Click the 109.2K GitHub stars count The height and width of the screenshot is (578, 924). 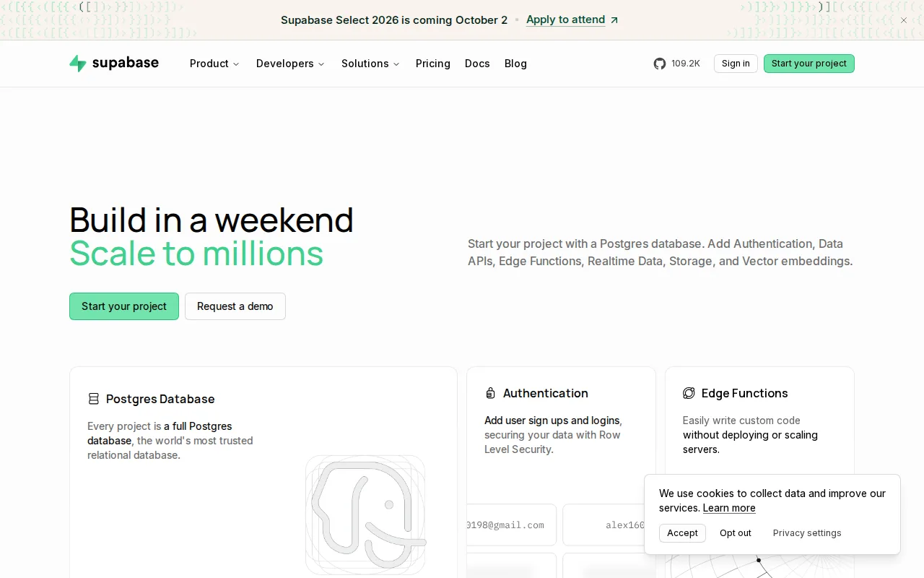(686, 64)
